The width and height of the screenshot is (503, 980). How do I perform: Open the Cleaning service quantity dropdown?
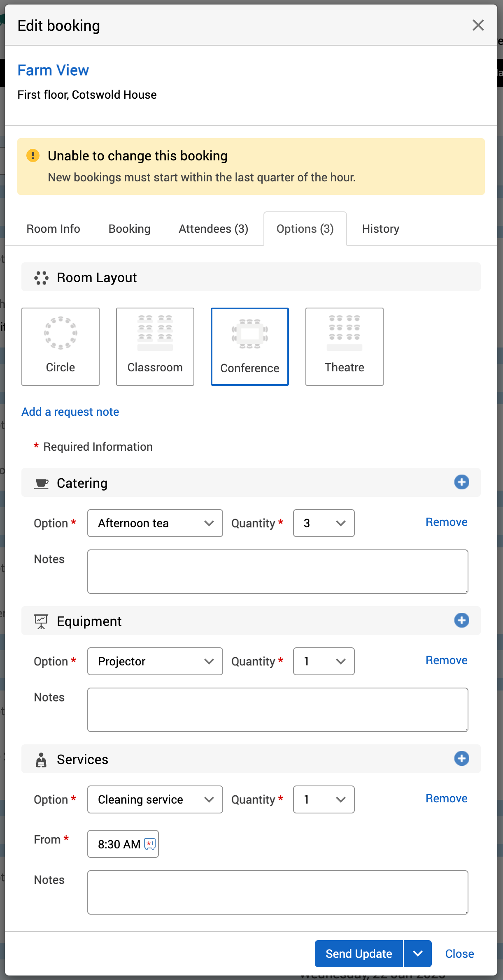coord(324,799)
